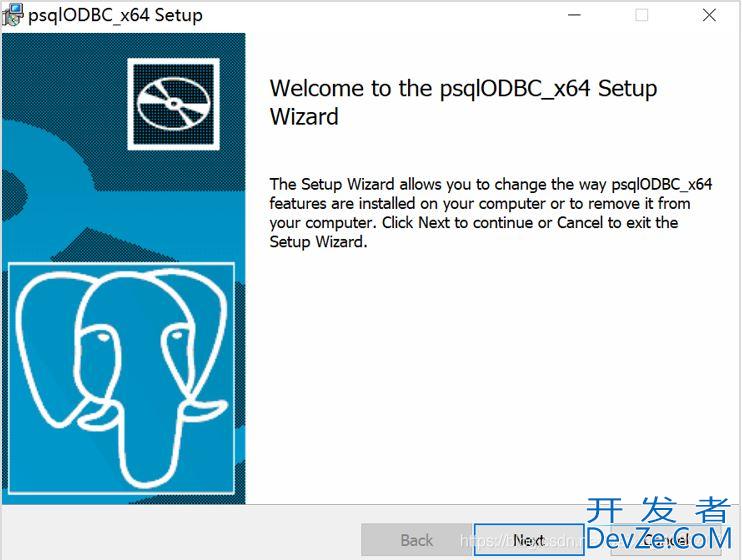Close the psqlODBC_x64 Setup window

coord(709,15)
